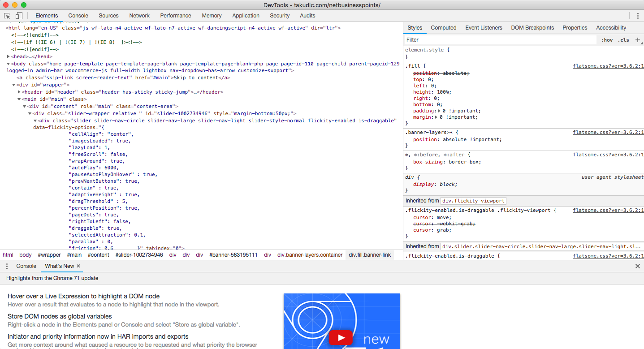Open flatsome.css link beside .flickity-viewport rule

click(608, 210)
